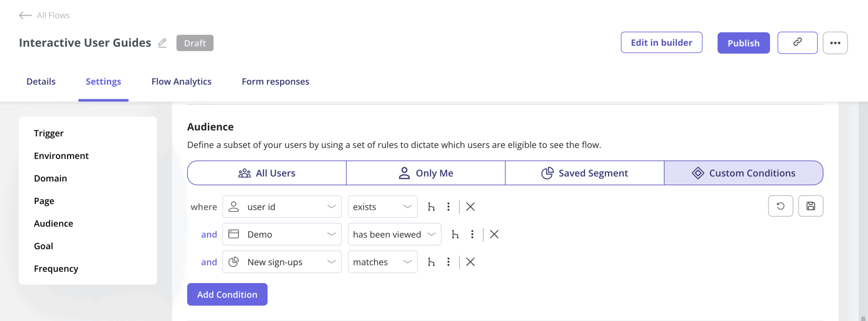This screenshot has width=868, height=321.
Task: Go back to All Flows
Action: pos(44,15)
